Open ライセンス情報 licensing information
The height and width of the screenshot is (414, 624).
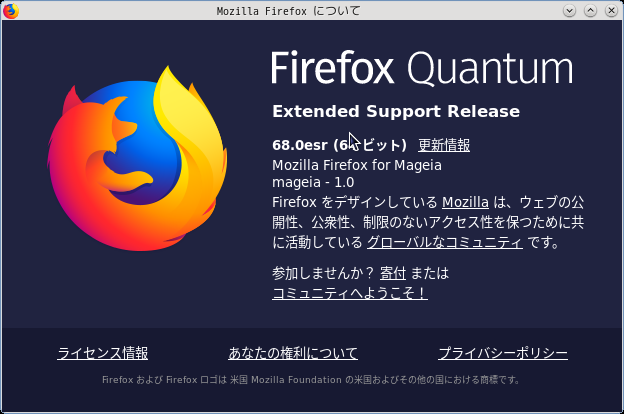(x=103, y=353)
